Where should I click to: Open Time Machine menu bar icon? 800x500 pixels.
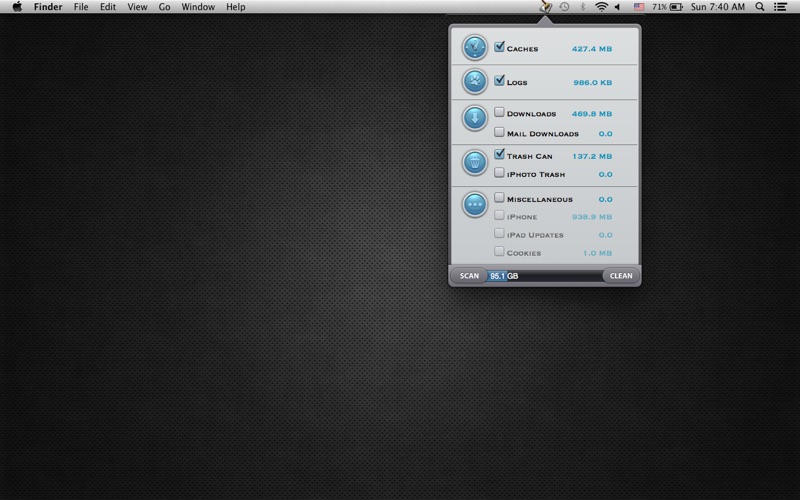[564, 7]
